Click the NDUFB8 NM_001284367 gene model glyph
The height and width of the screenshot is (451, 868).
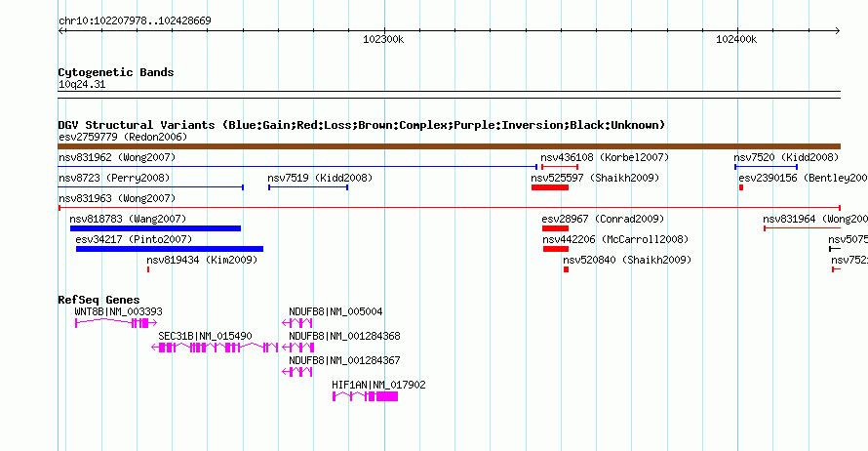click(x=297, y=372)
